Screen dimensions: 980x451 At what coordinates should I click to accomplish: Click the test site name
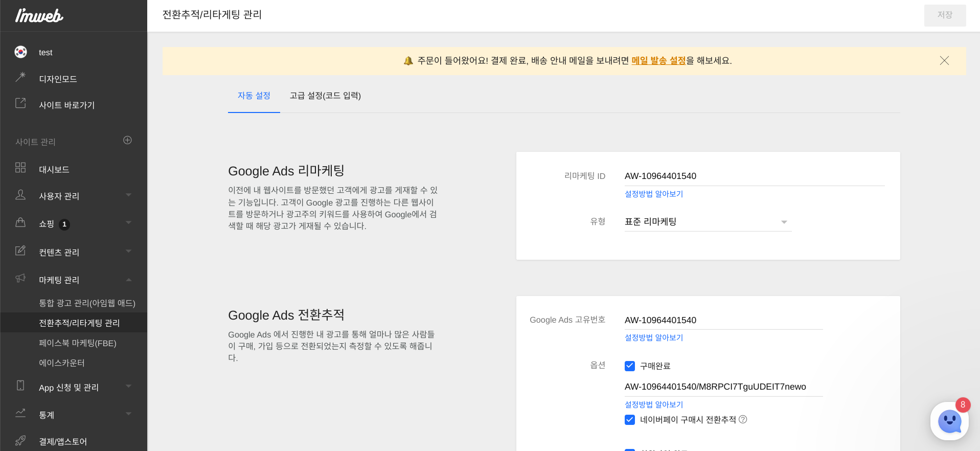coord(45,52)
